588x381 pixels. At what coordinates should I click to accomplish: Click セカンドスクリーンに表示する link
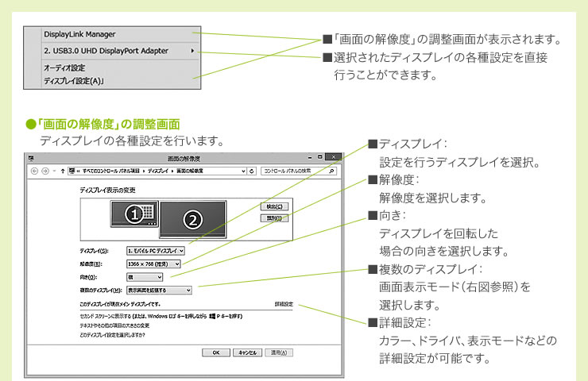click(x=161, y=316)
